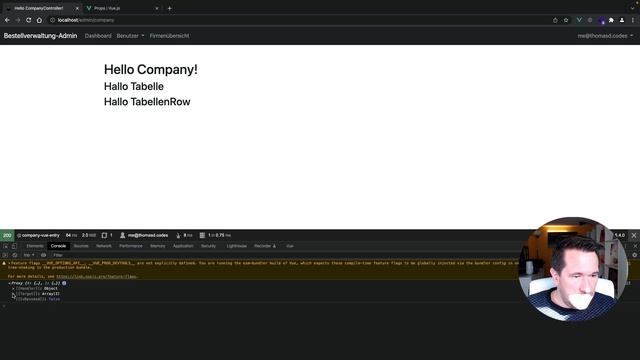Open the database queries panel in debug toolbar

pyautogui.click(x=215, y=236)
